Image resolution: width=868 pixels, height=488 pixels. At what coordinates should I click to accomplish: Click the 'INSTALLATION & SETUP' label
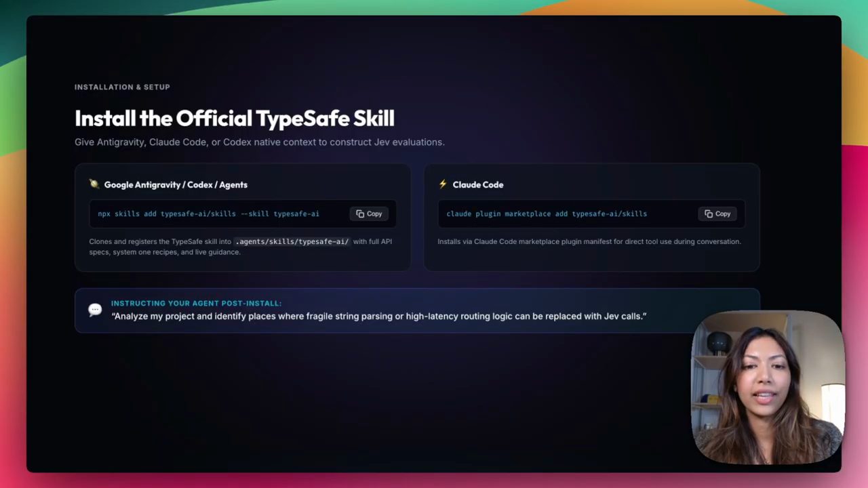122,87
